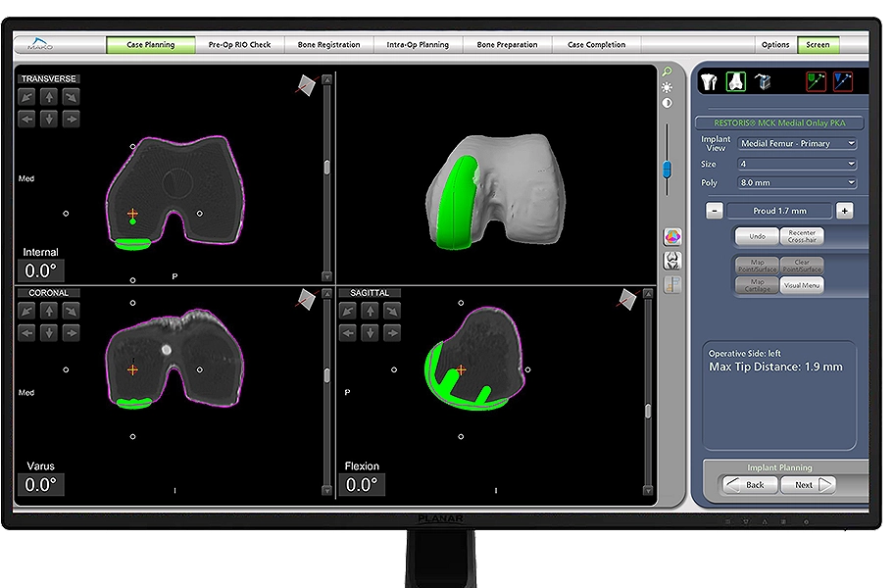Toggle the colorful 3D model display icon
894x588 pixels.
[x=672, y=236]
